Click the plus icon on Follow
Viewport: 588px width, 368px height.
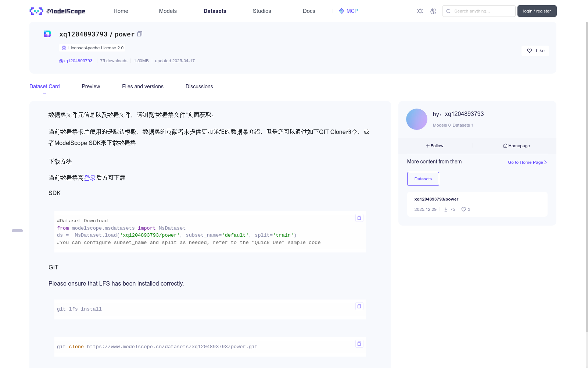click(x=428, y=146)
